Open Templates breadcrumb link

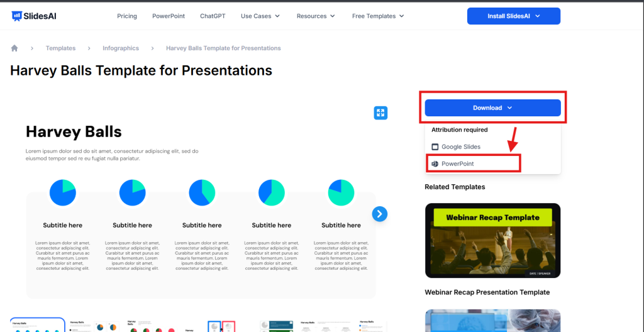60,48
